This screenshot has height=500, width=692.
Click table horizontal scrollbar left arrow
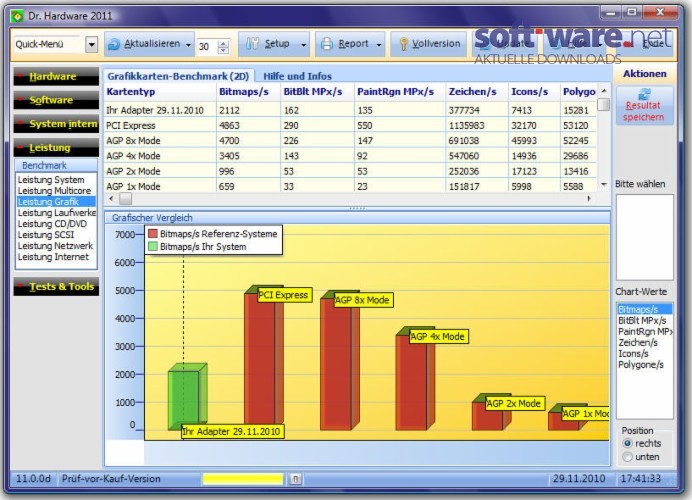111,199
